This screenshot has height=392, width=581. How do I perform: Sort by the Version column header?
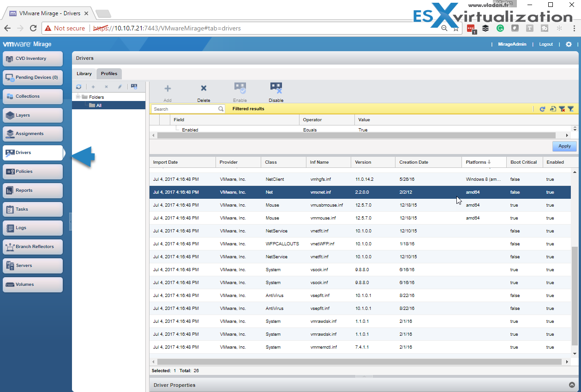[x=373, y=162]
